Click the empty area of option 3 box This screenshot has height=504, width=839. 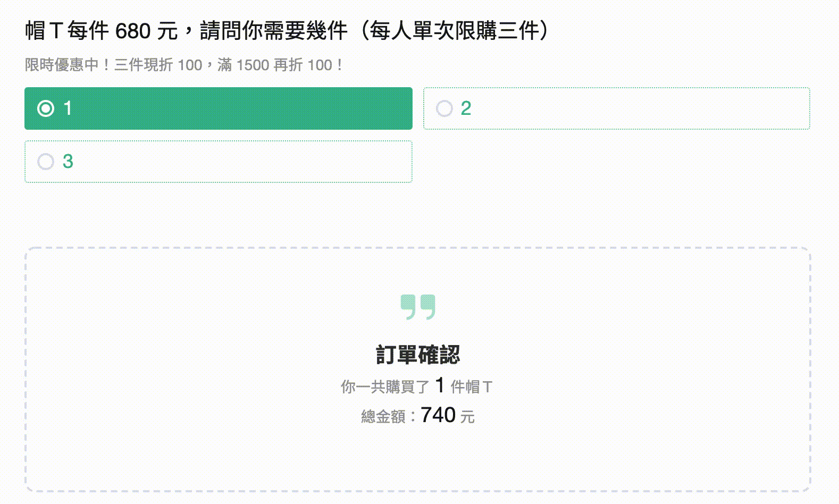[239, 162]
